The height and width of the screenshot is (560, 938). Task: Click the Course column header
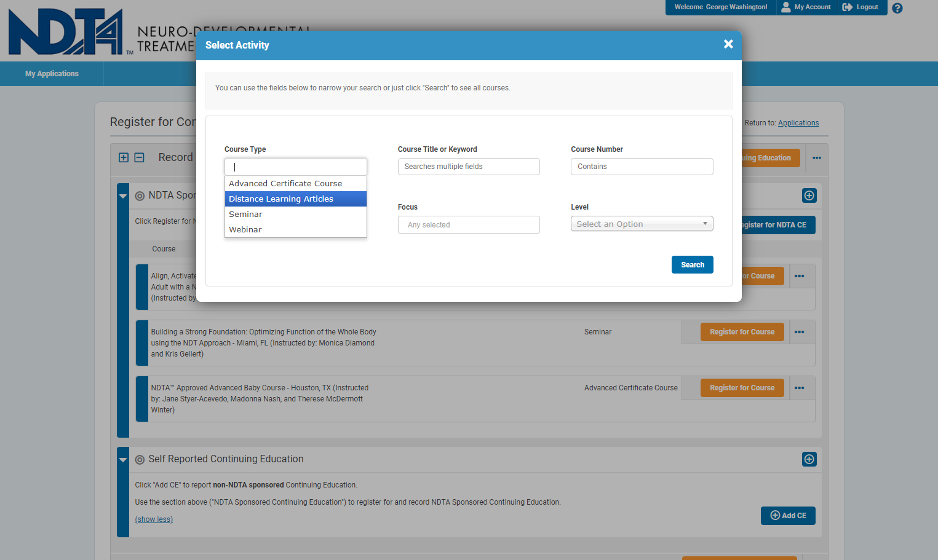[164, 249]
